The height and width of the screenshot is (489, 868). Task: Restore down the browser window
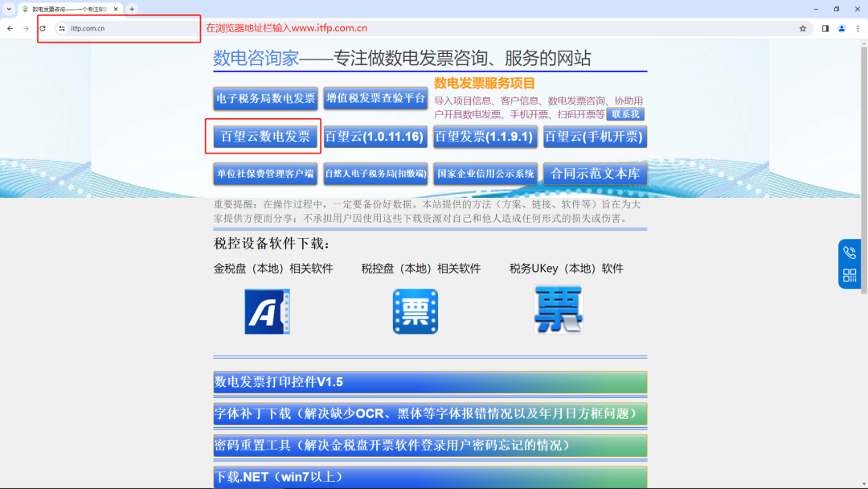coord(837,9)
